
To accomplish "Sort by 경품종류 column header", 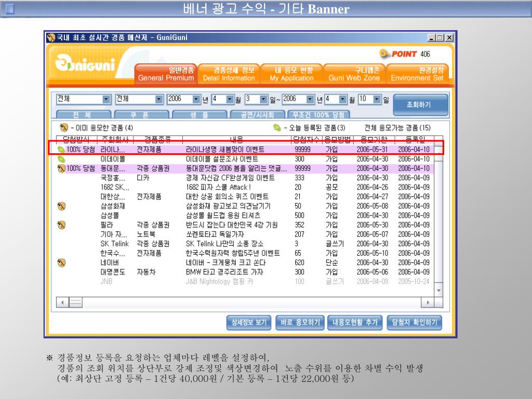I will [x=158, y=139].
